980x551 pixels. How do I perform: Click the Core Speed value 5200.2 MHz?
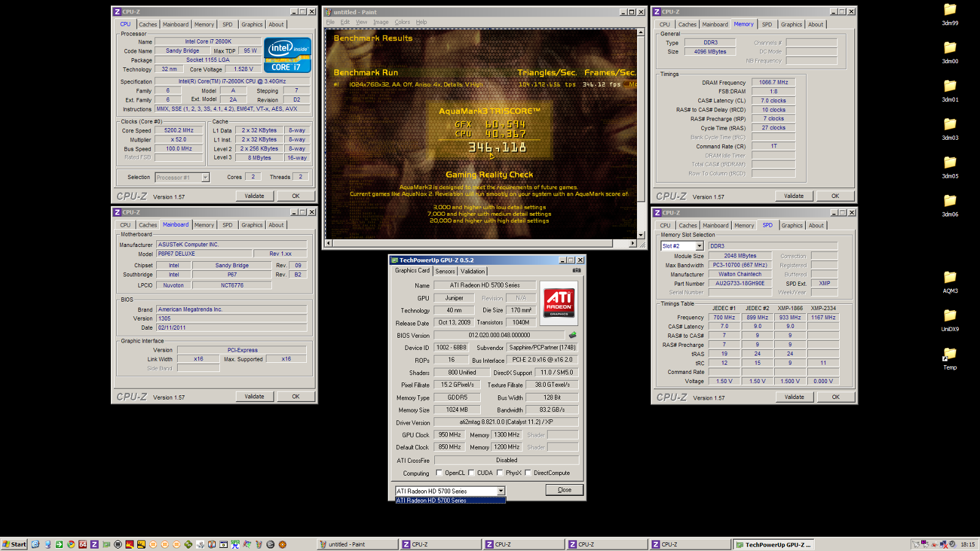tap(179, 131)
